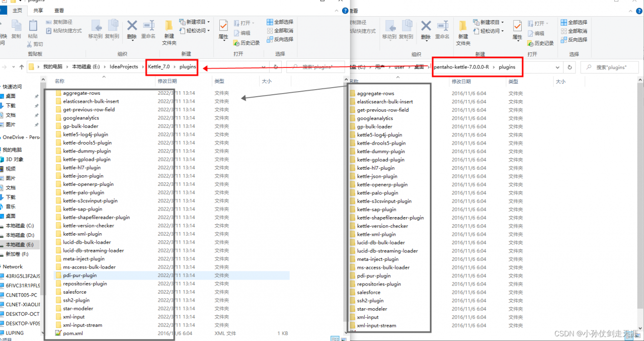Click 移动到 in the left window ribbon
This screenshot has width=644, height=341.
pyautogui.click(x=96, y=29)
